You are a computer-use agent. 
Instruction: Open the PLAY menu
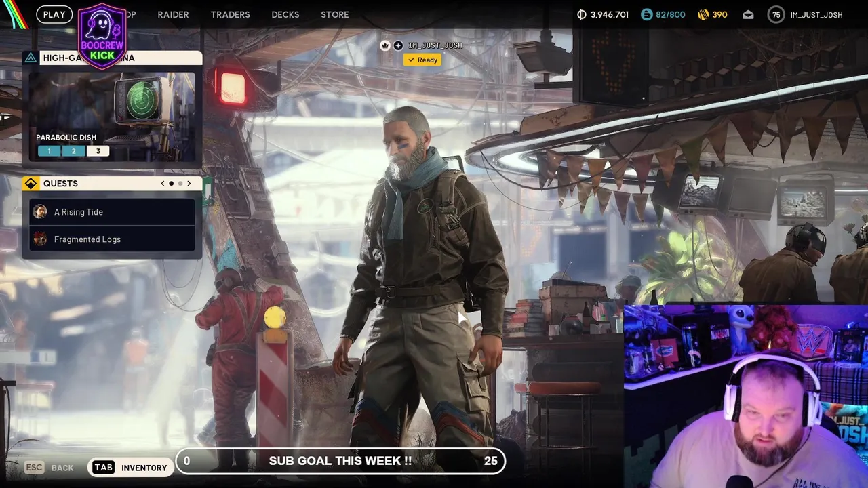(x=54, y=14)
